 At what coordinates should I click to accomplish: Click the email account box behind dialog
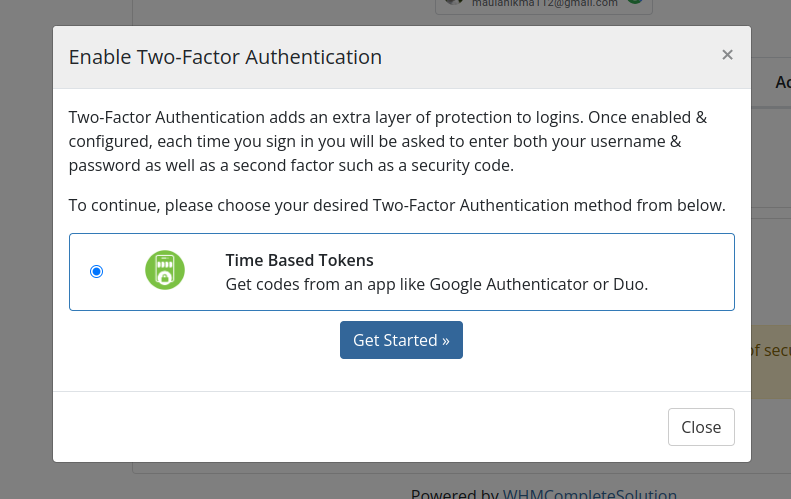click(544, 5)
